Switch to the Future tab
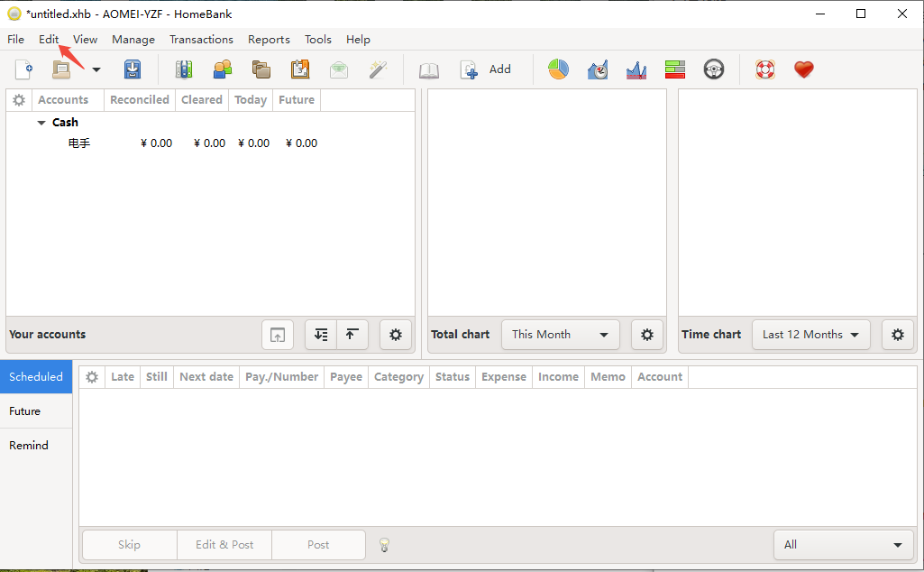This screenshot has height=572, width=924. 25,411
